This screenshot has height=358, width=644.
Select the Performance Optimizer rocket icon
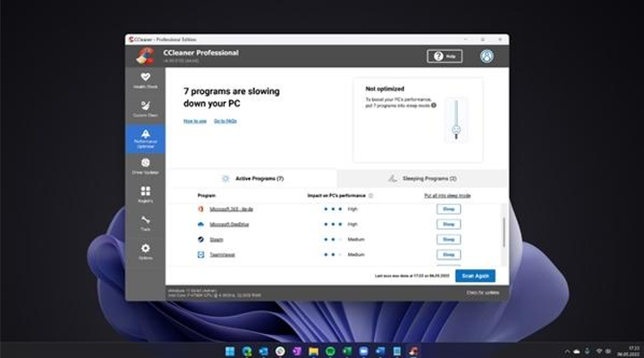point(146,133)
